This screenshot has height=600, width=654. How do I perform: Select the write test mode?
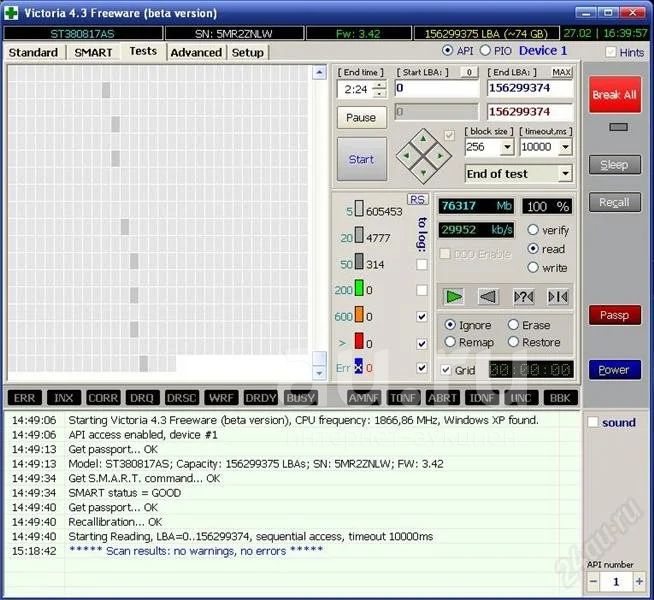pyautogui.click(x=533, y=267)
